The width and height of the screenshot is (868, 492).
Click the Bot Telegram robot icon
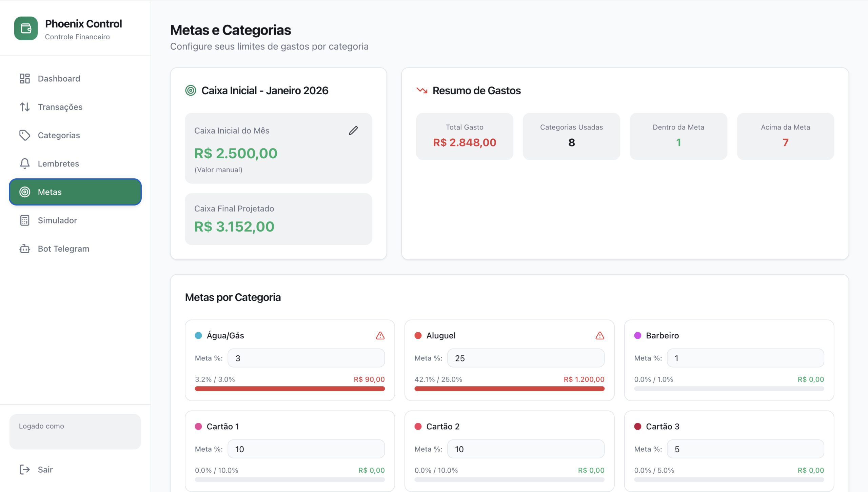(25, 249)
